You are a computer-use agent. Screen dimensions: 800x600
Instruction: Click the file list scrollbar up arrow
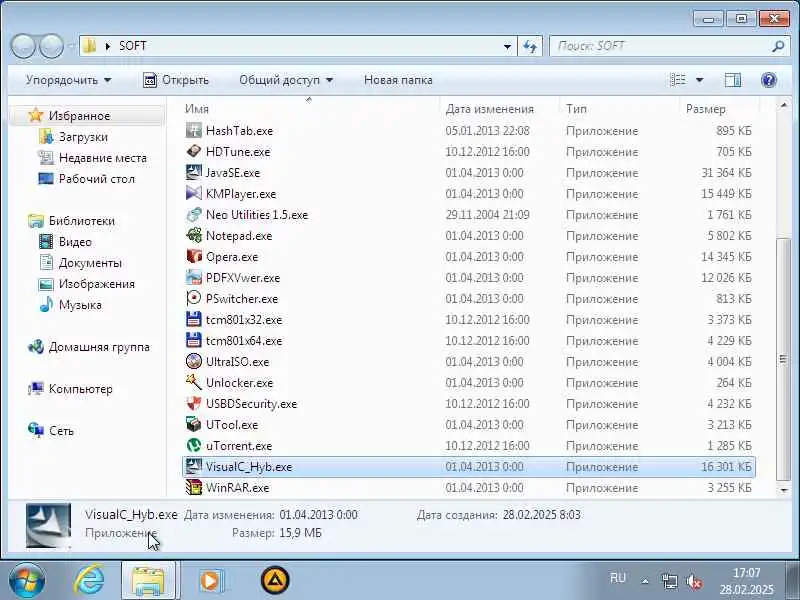[784, 105]
